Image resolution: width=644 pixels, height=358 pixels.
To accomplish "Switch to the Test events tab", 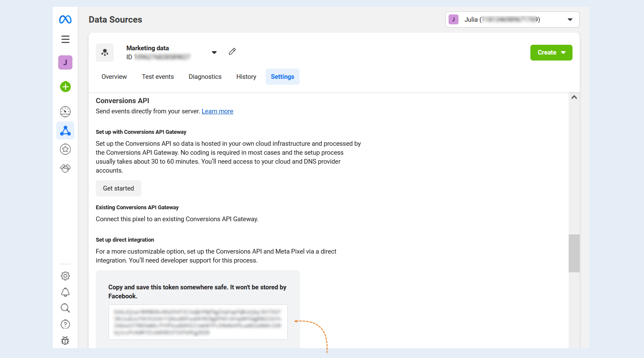I will point(158,77).
